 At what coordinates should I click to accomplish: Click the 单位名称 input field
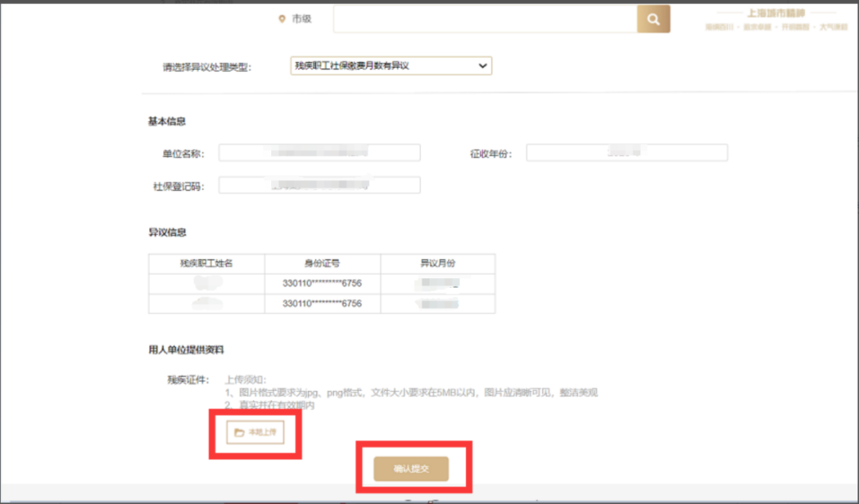[x=320, y=153]
